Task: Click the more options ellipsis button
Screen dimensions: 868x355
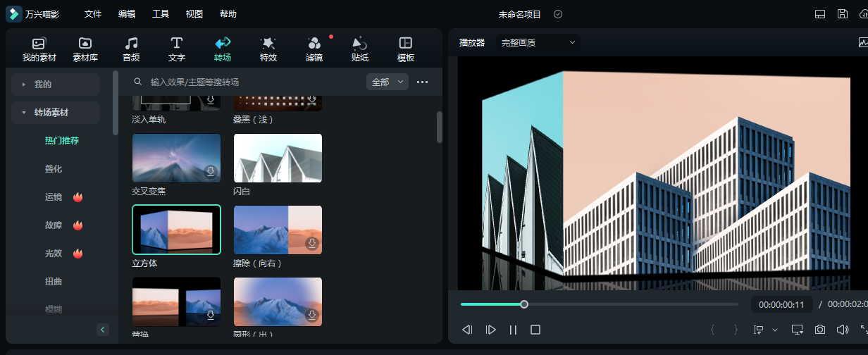Action: 422,82
